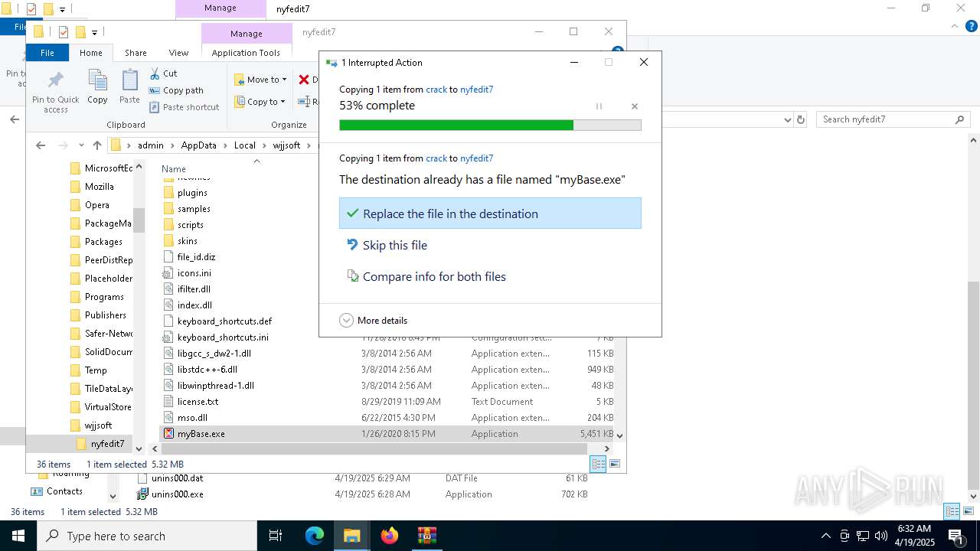Choose Compare info for both files
This screenshot has height=551, width=980.
(490, 276)
